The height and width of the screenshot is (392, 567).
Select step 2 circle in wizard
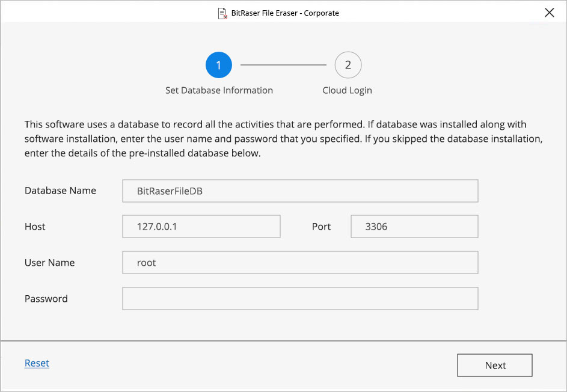[348, 65]
